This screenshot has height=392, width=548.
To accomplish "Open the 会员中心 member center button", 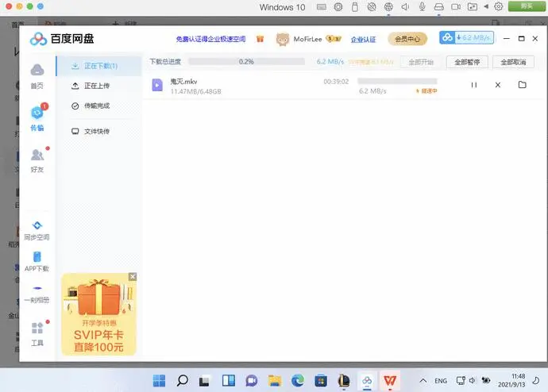I will (x=407, y=38).
